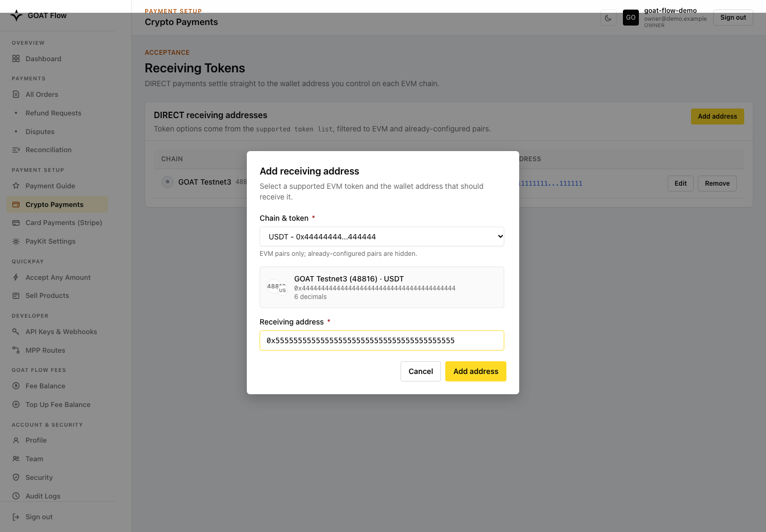766x532 pixels.
Task: Click the Security shield icon
Action: click(x=16, y=478)
